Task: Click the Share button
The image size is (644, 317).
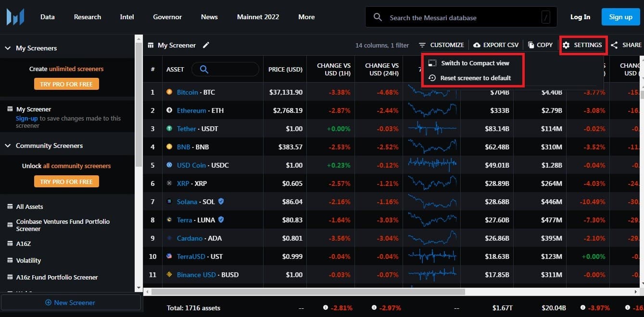Action: [x=626, y=45]
